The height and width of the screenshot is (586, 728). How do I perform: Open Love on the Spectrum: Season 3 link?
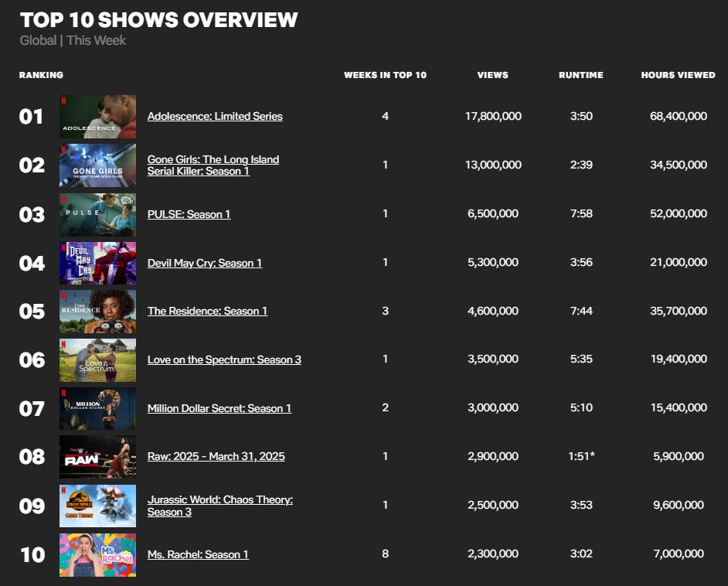point(224,359)
